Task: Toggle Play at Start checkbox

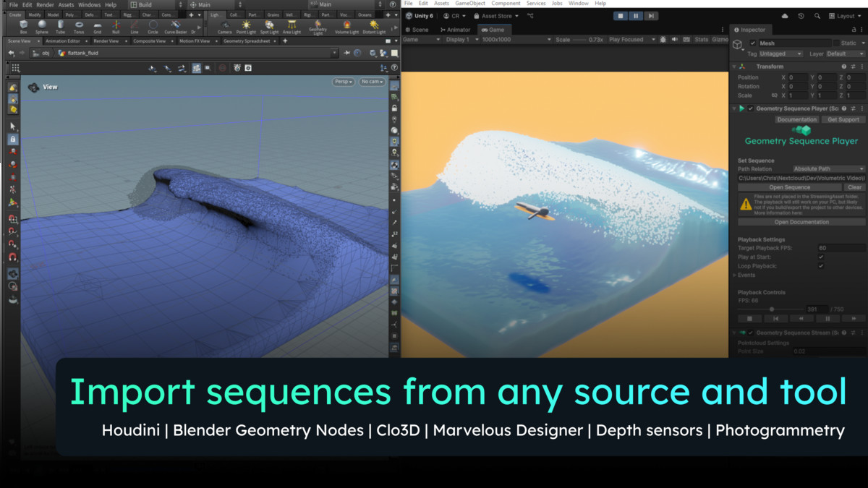Action: point(821,257)
